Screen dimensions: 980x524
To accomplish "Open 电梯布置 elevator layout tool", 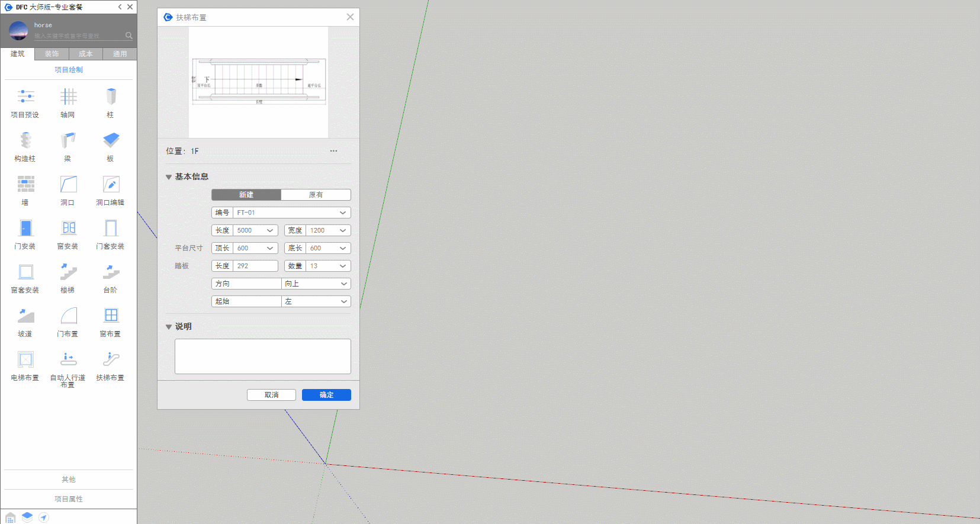I will (25, 360).
